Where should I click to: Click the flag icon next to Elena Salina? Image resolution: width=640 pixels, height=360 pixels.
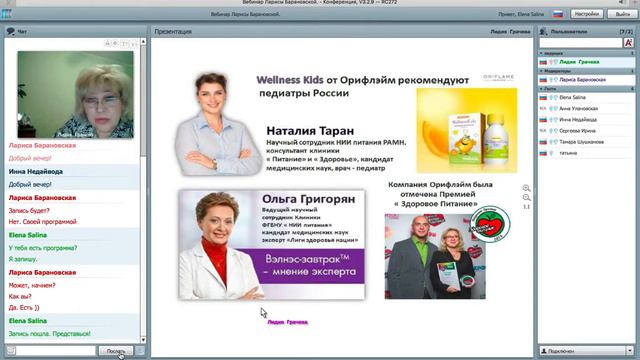[x=543, y=98]
